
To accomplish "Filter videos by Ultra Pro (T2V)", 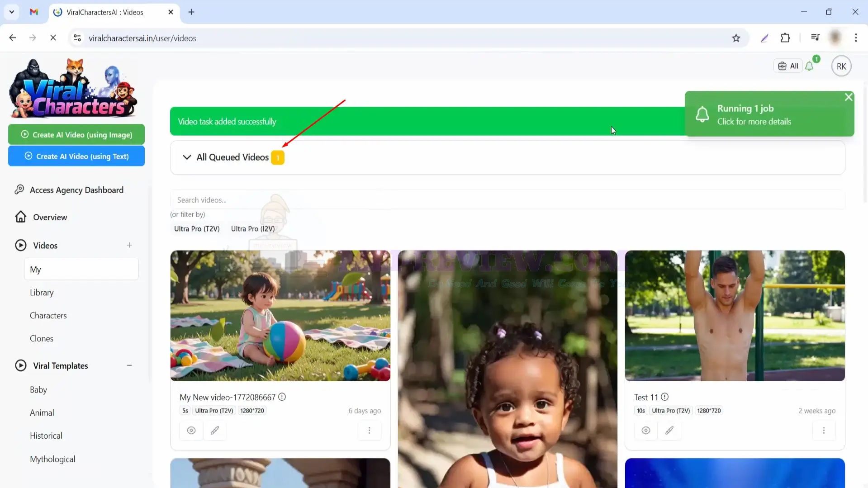I will coord(197,229).
